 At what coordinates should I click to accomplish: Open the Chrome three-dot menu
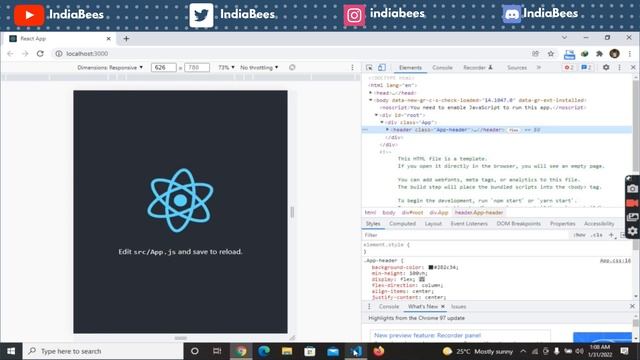[x=629, y=53]
